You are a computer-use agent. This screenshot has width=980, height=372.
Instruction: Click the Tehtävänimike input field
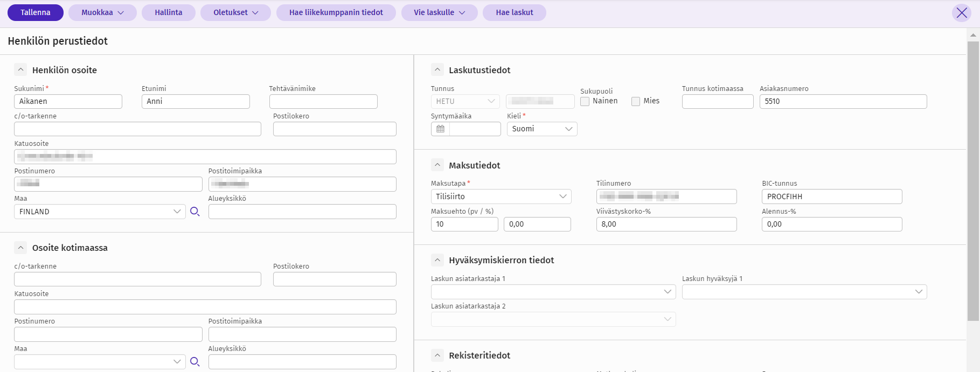pos(323,101)
